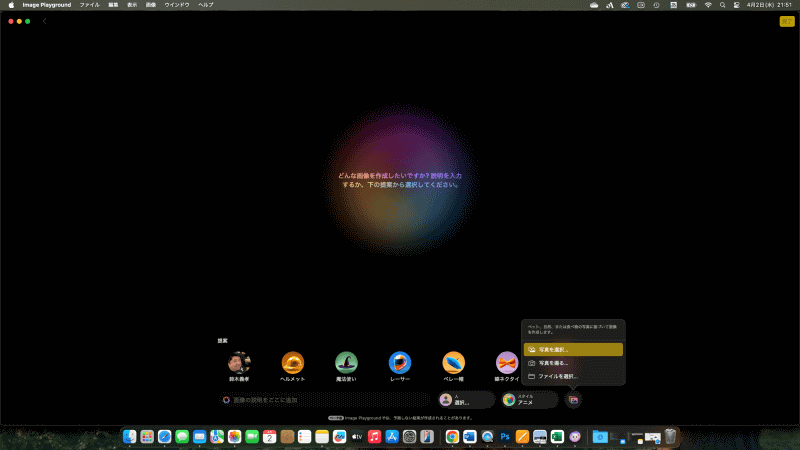800x450 pixels.
Task: Open the スタイル アニメ style selector
Action: pos(529,400)
